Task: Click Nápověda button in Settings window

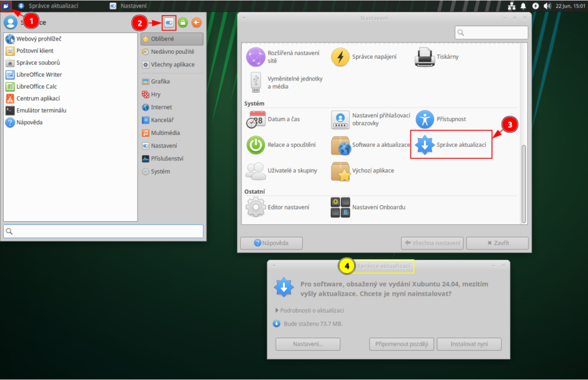Action: point(271,243)
